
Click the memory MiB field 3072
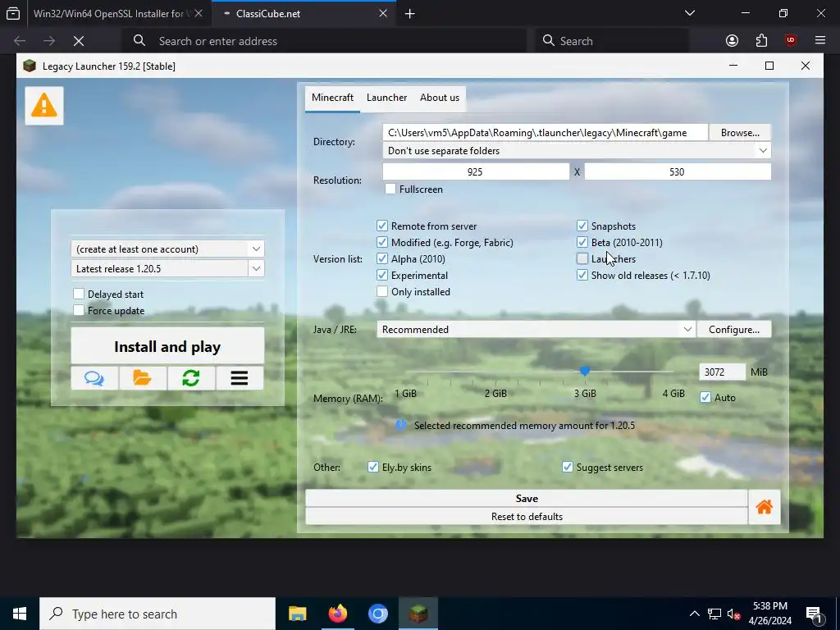(722, 372)
